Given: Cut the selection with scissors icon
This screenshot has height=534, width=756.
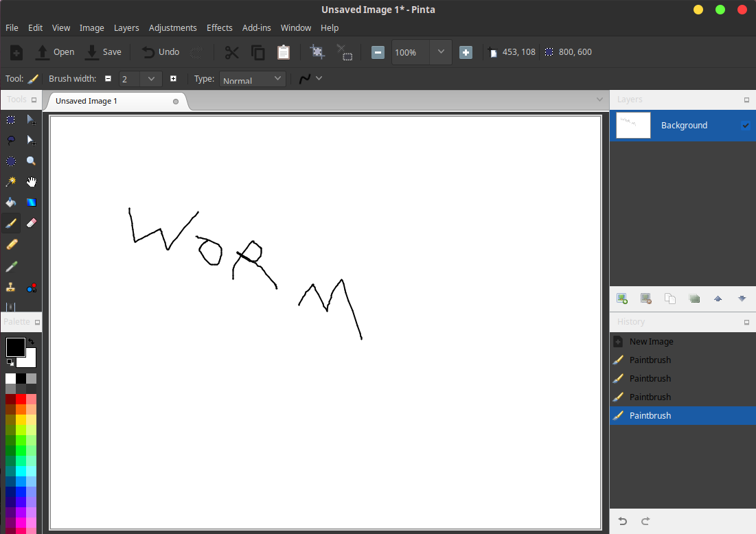Looking at the screenshot, I should 232,52.
